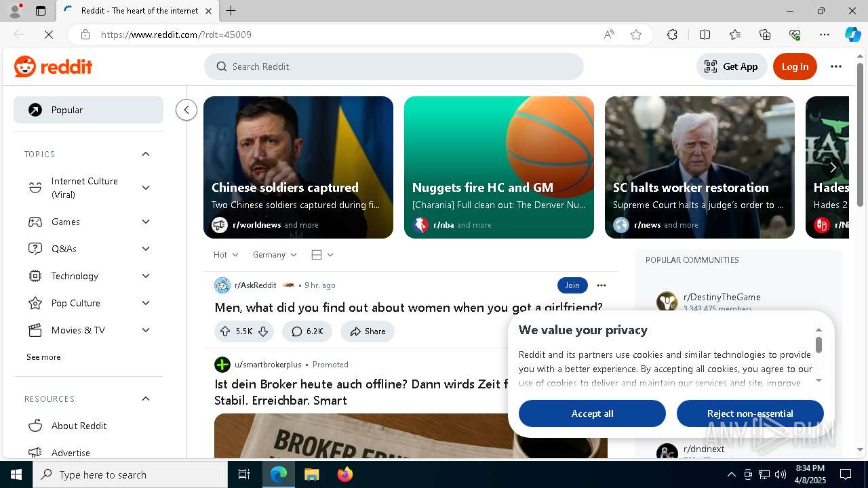This screenshot has height=488, width=868.
Task: Click the Log In button
Action: [795, 66]
